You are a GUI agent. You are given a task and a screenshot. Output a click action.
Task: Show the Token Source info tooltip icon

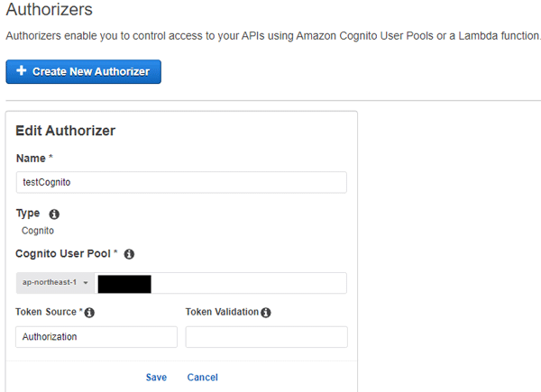click(89, 313)
